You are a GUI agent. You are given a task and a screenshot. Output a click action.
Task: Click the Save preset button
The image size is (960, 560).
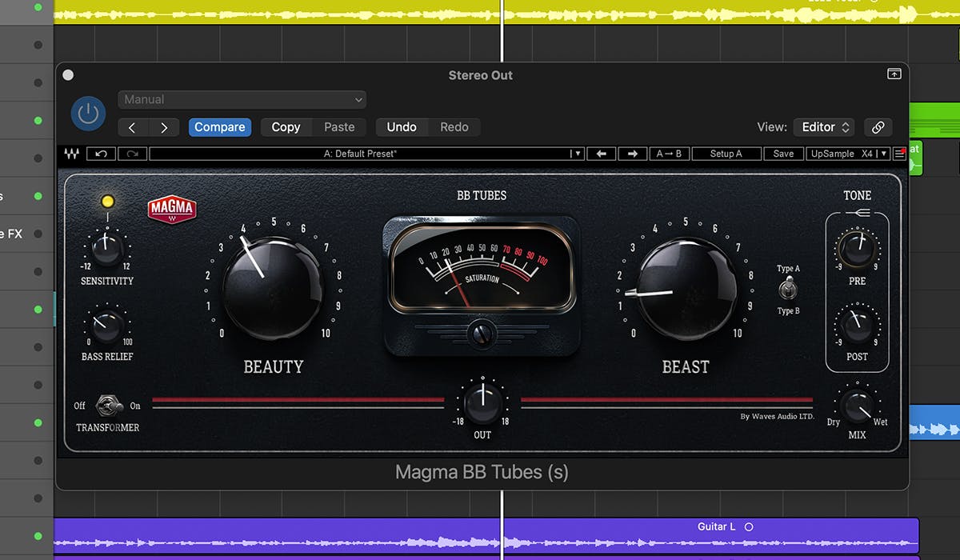point(783,154)
